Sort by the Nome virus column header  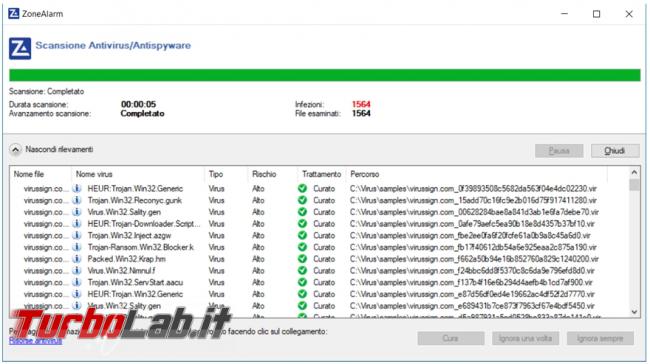click(x=94, y=174)
